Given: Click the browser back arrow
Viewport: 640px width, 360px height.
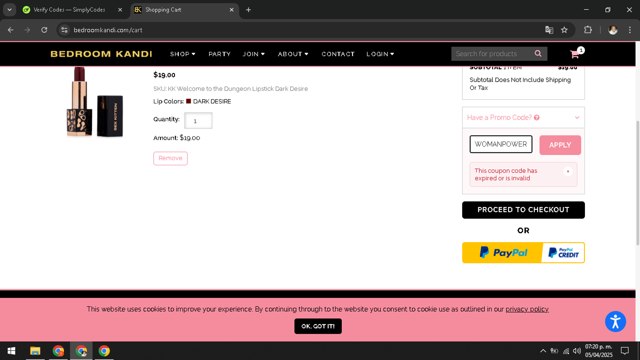Looking at the screenshot, I should (x=11, y=30).
